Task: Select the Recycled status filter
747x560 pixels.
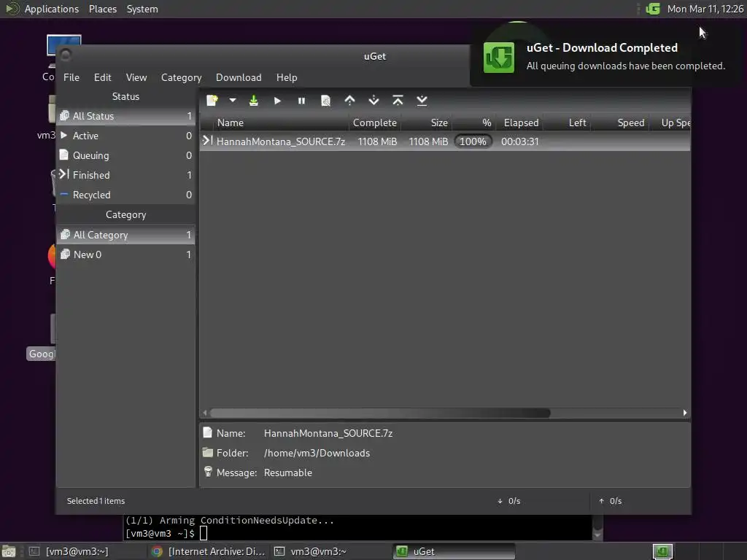Action: [x=125, y=195]
